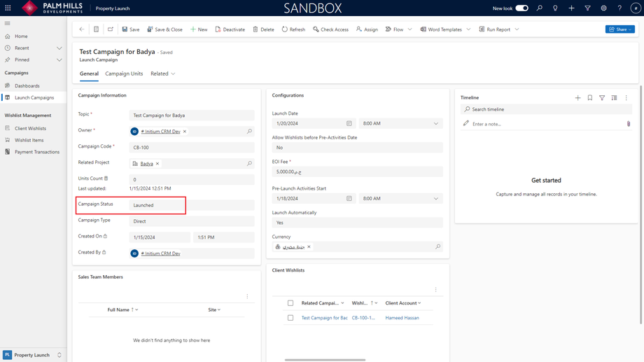This screenshot has height=362, width=644.
Task: Save the campaign record
Action: tap(131, 29)
